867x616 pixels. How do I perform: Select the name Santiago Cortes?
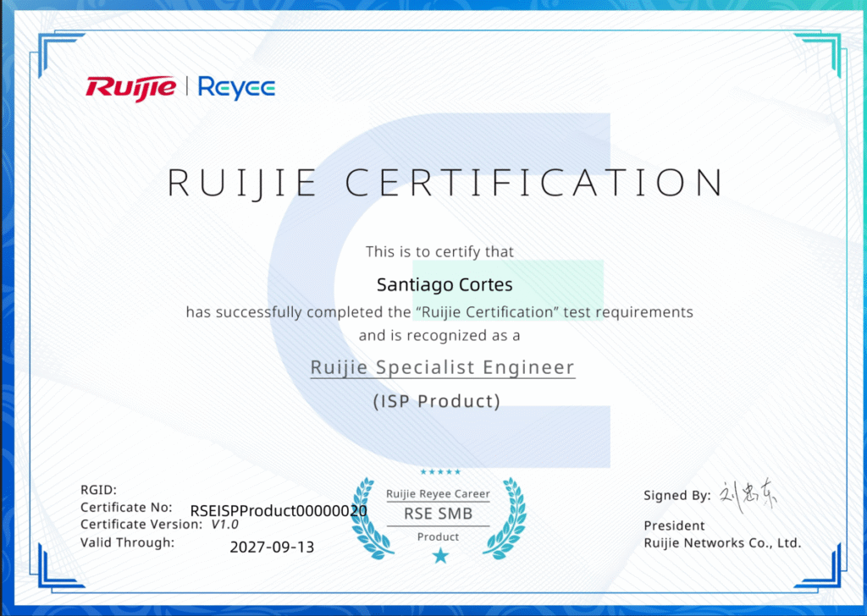444,285
